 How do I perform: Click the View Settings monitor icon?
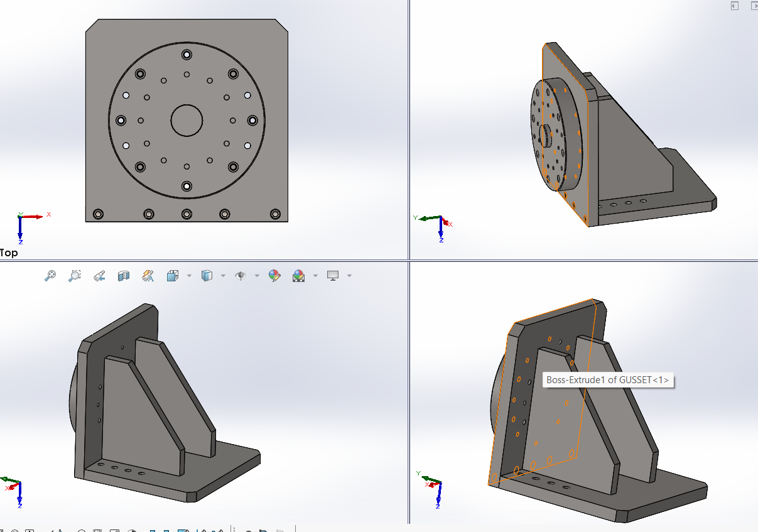[333, 275]
